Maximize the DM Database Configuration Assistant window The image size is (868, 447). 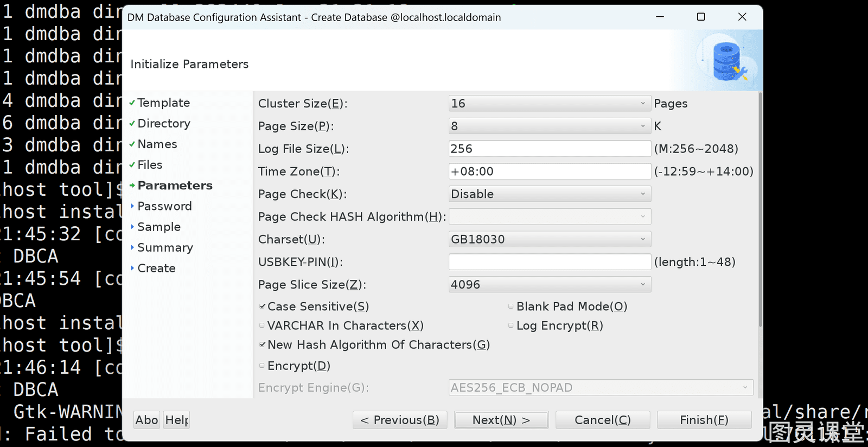[x=701, y=17]
